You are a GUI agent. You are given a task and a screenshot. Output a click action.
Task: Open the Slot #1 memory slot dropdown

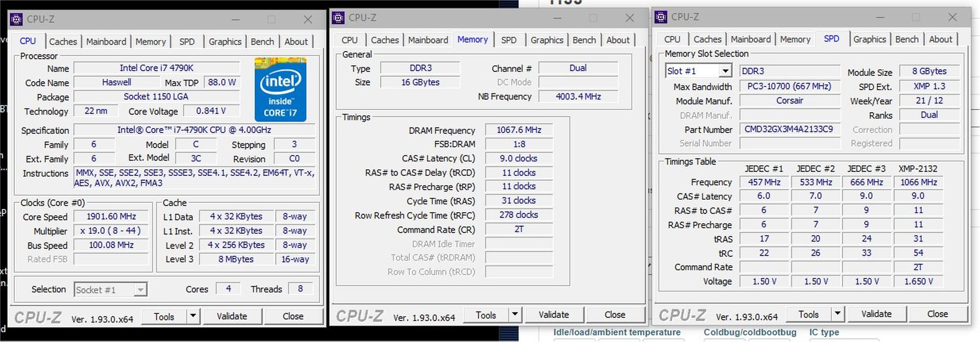725,71
